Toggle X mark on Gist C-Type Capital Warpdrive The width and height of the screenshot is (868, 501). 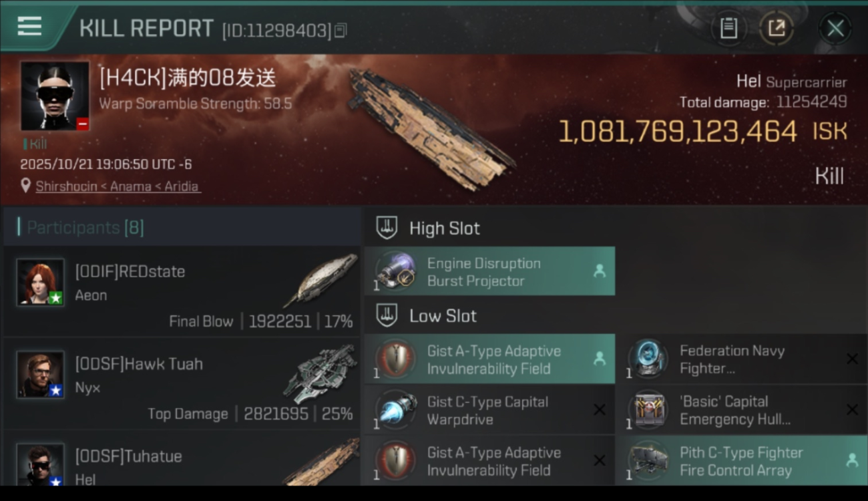point(600,409)
